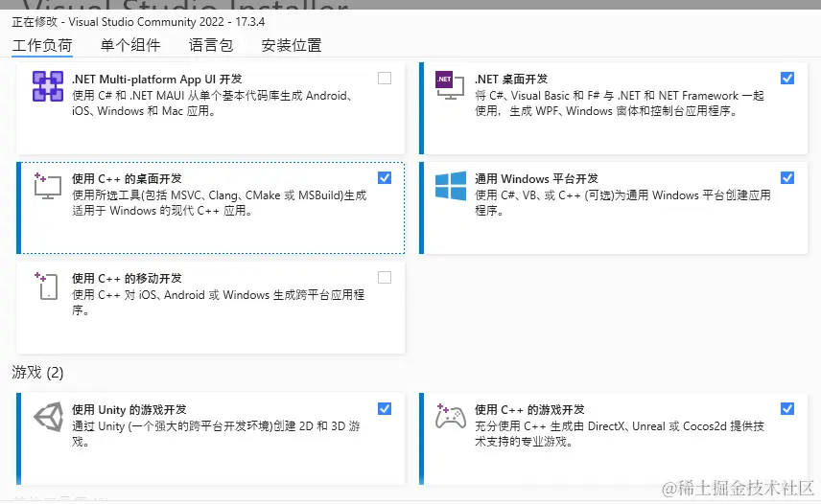Click the .NET MAUI description text
The image size is (821, 504).
pos(212,103)
